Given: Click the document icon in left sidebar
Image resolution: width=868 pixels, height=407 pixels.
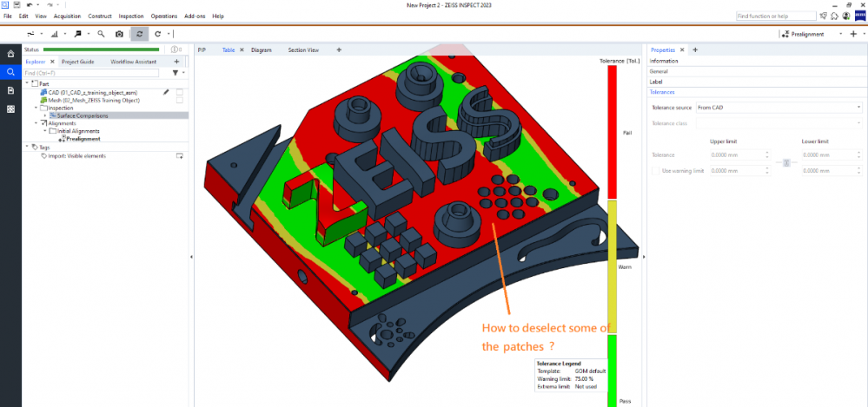Looking at the screenshot, I should [10, 90].
